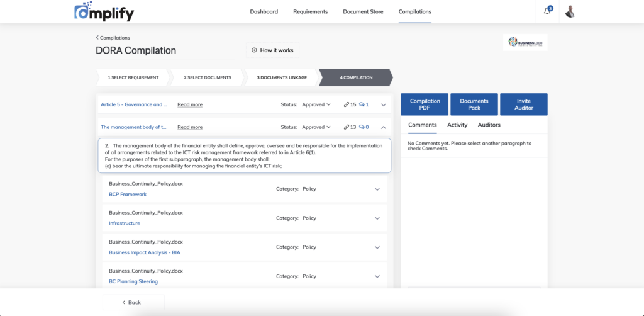Click the Back button

(133, 302)
